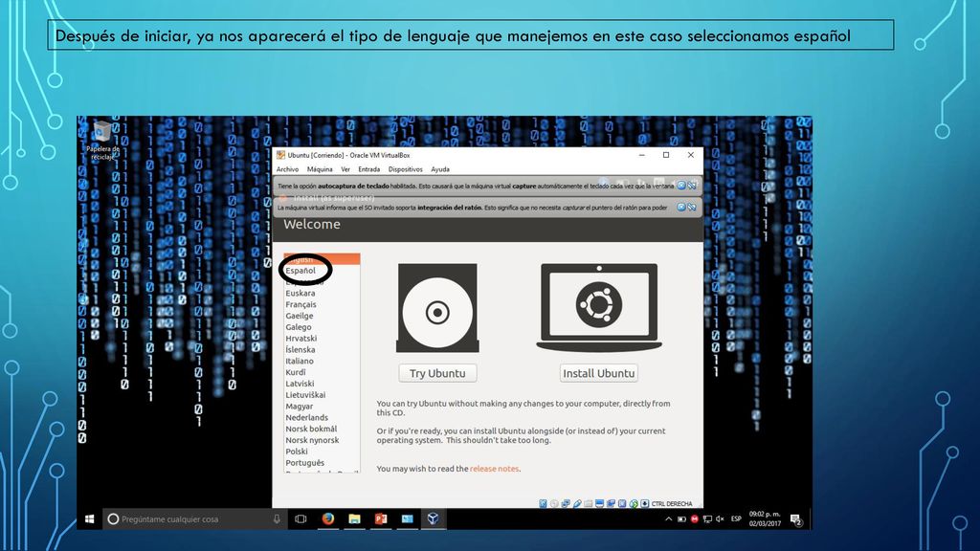980x551 pixels.
Task: Dismiss the autocaptura de teclado notification
Action: click(x=681, y=186)
